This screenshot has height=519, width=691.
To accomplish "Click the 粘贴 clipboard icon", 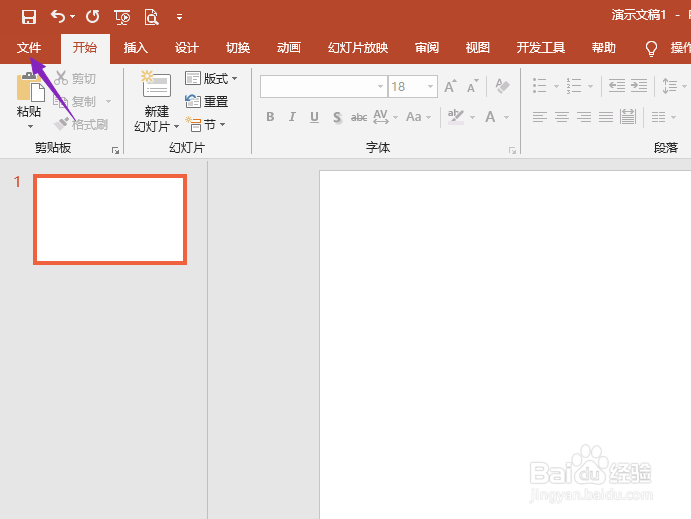I will click(30, 86).
